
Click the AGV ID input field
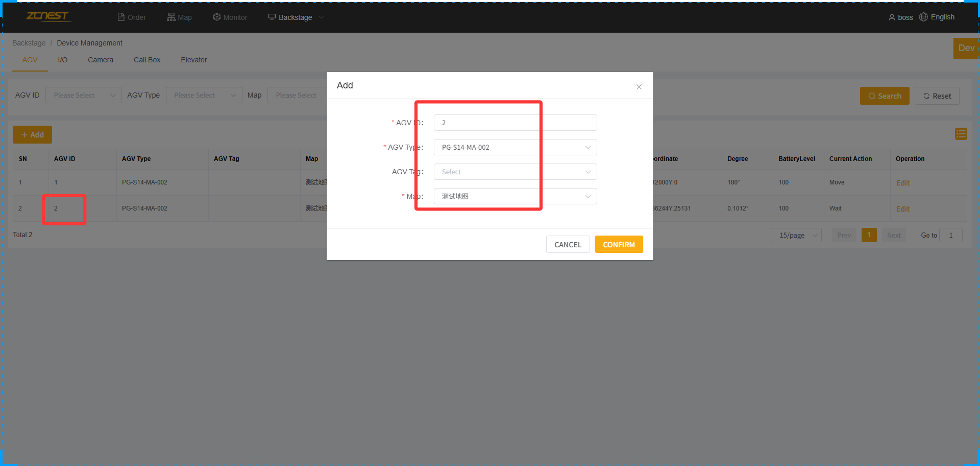515,123
